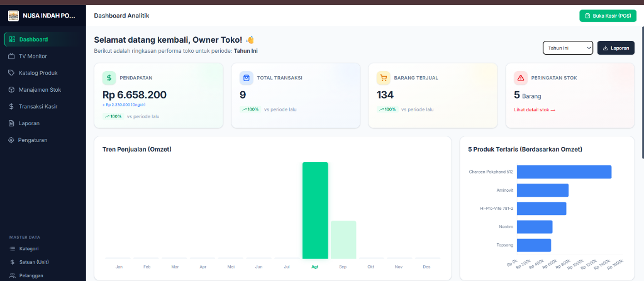Open the Dashboard menu item
The height and width of the screenshot is (281, 644).
pos(43,40)
